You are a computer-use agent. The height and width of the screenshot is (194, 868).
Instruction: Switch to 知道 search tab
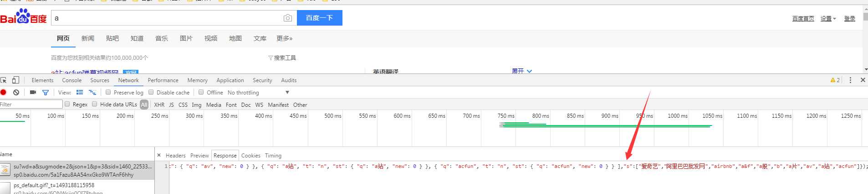coord(137,38)
